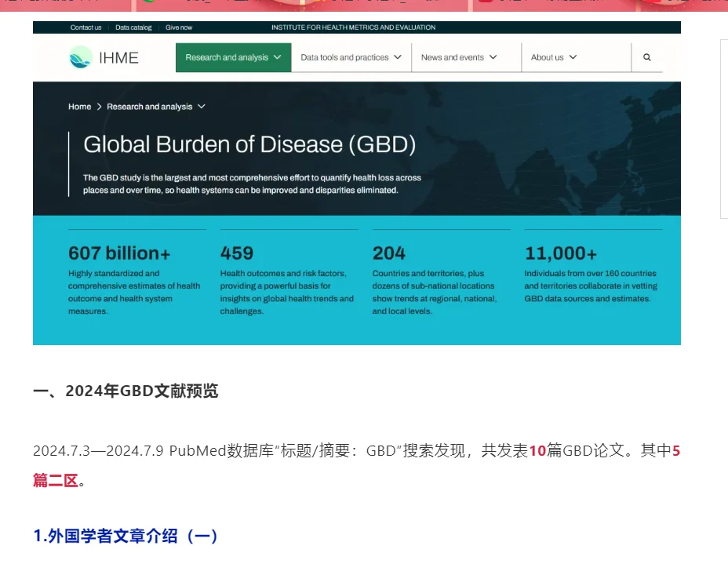Click the red 篇二区 text
The image size is (728, 564).
[56, 480]
